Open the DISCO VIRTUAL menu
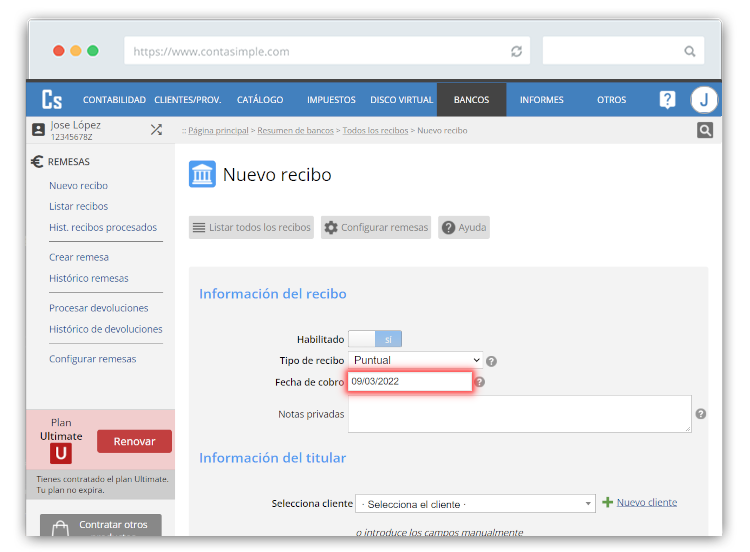750x552 pixels. tap(401, 99)
